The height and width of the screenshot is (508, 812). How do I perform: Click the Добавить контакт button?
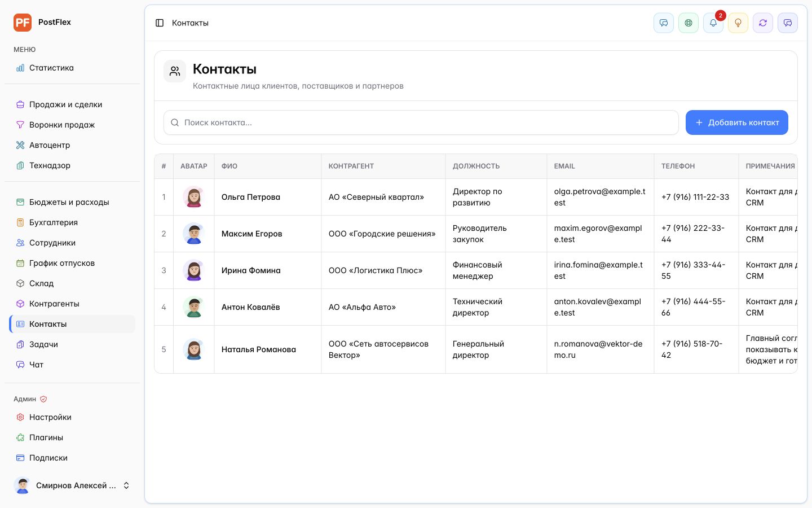(x=737, y=122)
